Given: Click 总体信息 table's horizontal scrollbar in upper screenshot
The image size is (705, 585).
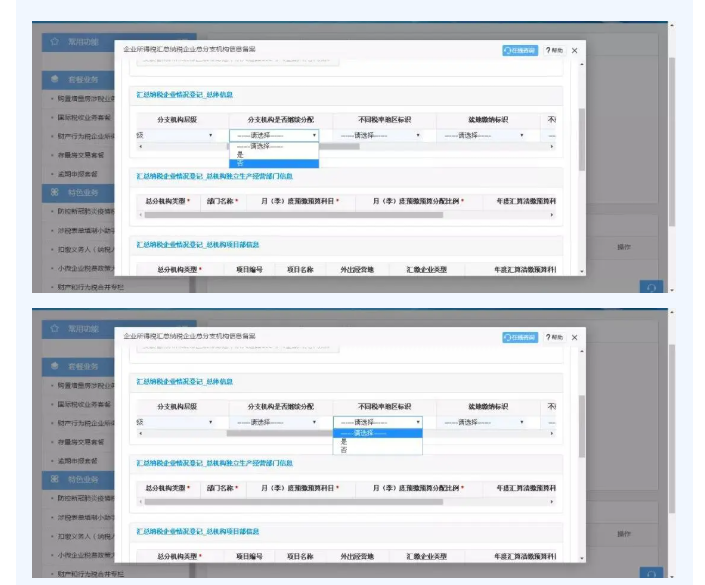Looking at the screenshot, I should (x=339, y=147).
